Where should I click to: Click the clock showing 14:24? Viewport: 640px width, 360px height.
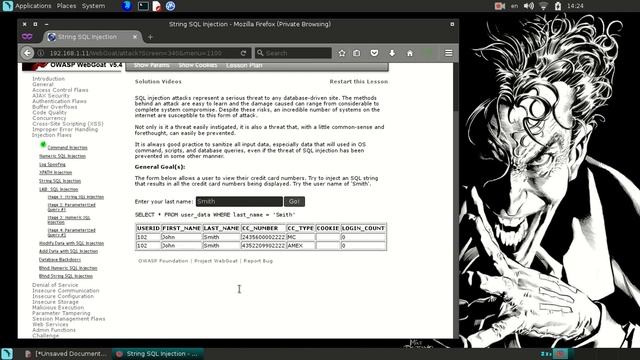click(575, 6)
